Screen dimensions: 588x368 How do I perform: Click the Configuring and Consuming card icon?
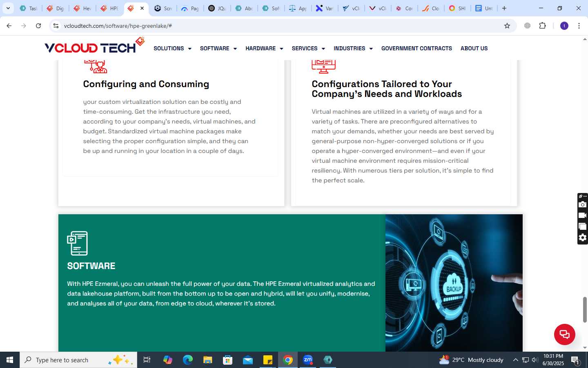[x=96, y=67]
